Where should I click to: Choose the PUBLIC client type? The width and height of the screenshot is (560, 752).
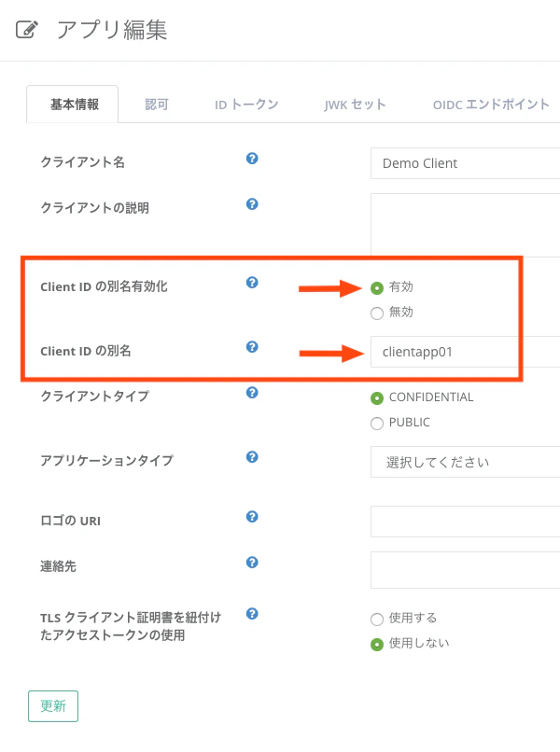pos(377,423)
